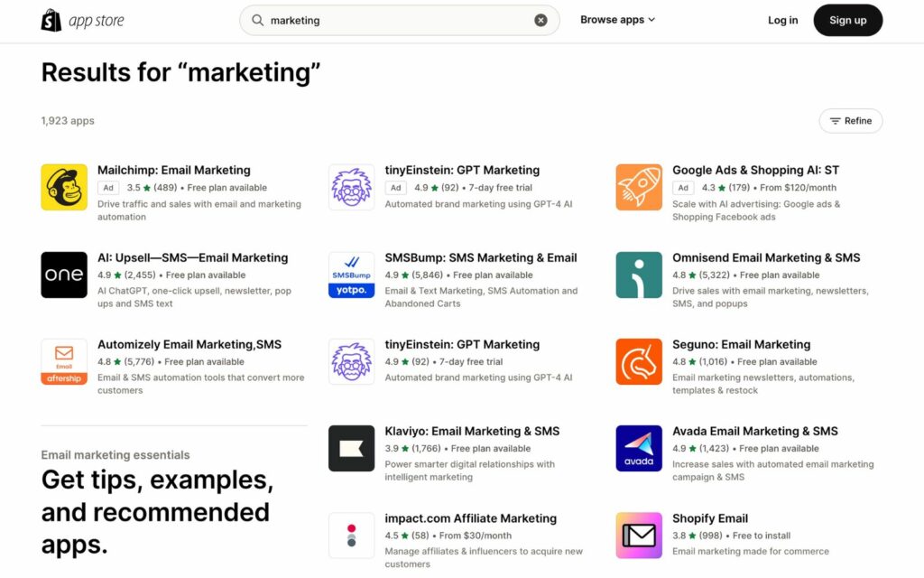Open the Seguno unicorn app icon
Screen dimensions: 924x578
coord(639,361)
